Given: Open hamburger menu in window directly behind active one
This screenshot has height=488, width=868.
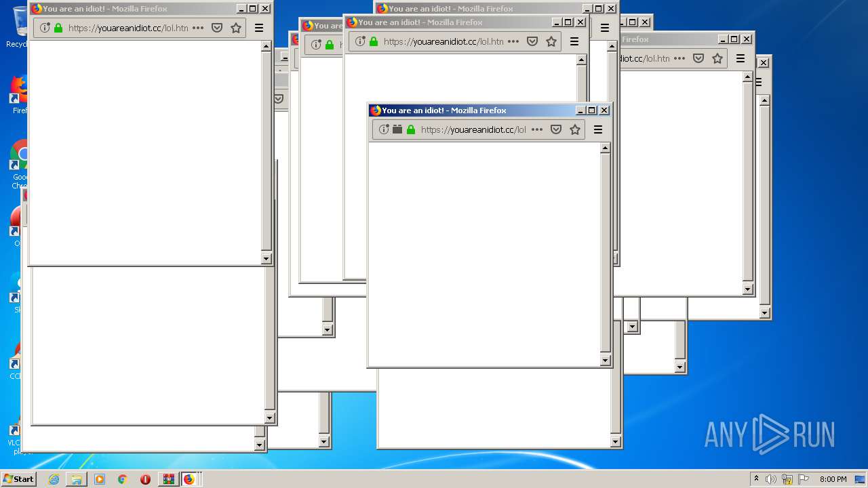Looking at the screenshot, I should click(x=574, y=41).
